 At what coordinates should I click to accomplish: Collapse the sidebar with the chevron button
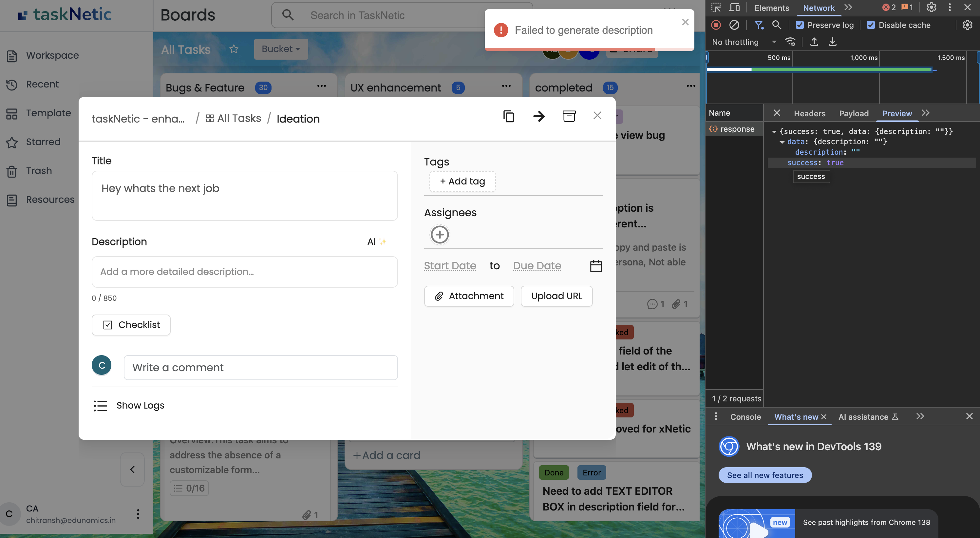tap(132, 470)
